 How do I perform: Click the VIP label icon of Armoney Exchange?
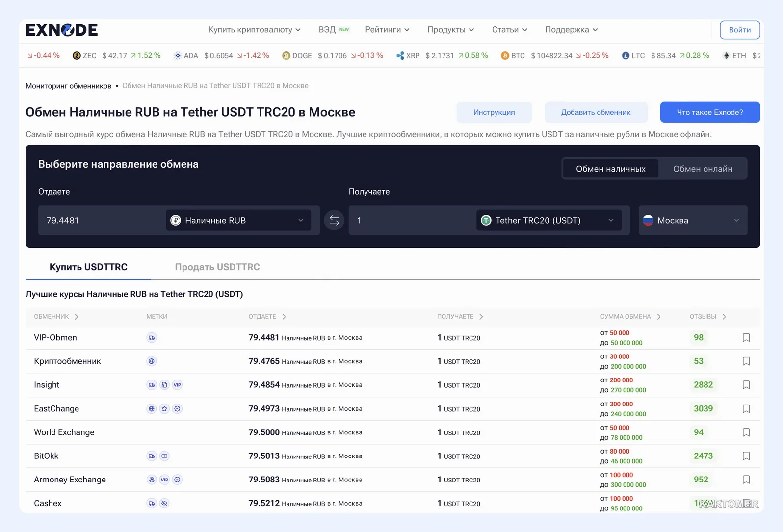[x=164, y=480]
